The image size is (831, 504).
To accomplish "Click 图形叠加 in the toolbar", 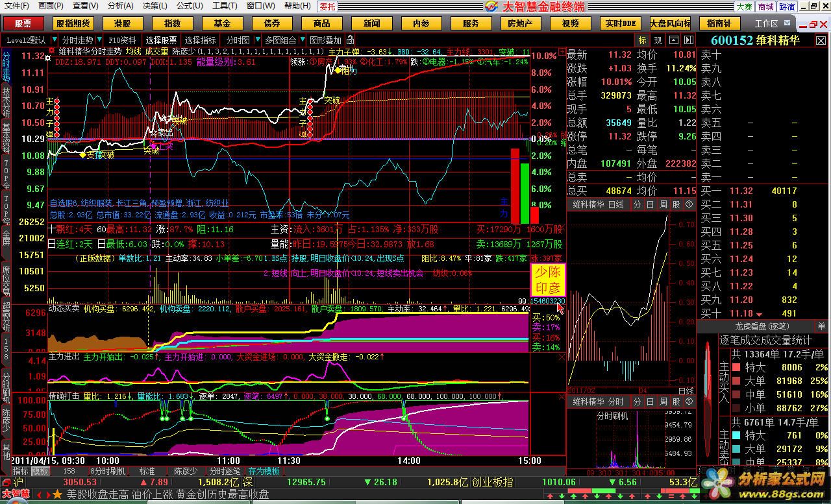I will tap(325, 40).
